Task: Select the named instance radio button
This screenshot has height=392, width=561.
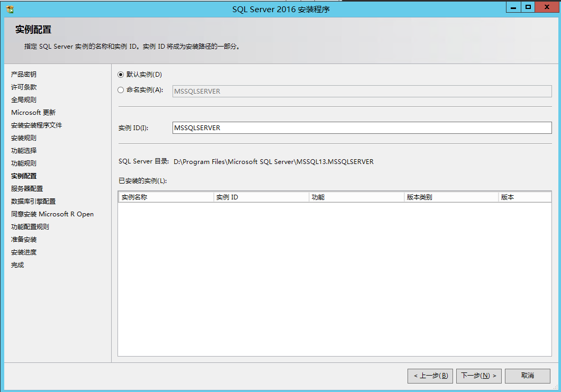Action: point(121,90)
